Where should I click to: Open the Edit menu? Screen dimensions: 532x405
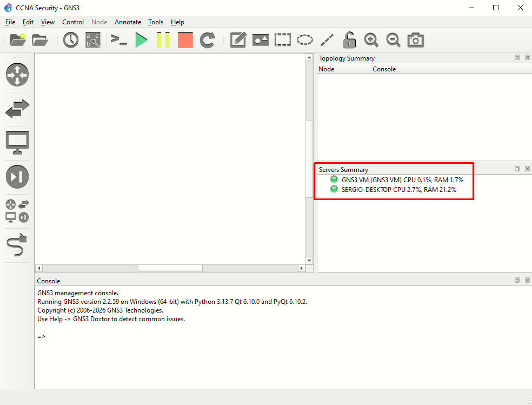pos(28,22)
